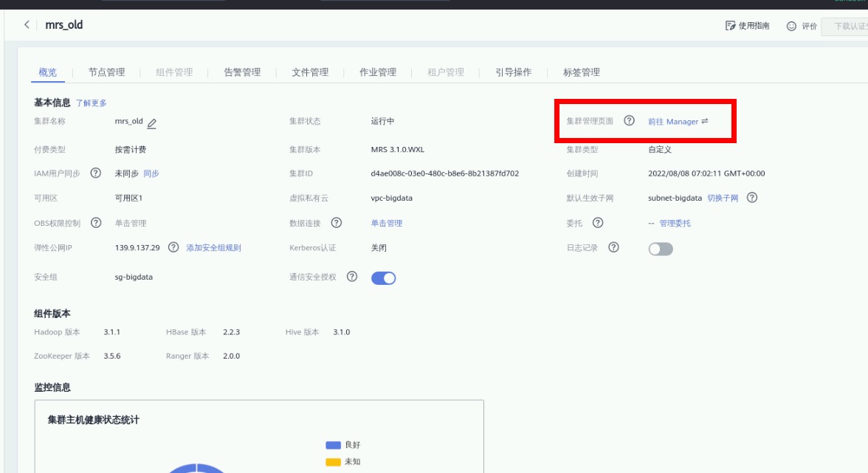Hide 良好 series via its blue legend swatch

point(333,445)
